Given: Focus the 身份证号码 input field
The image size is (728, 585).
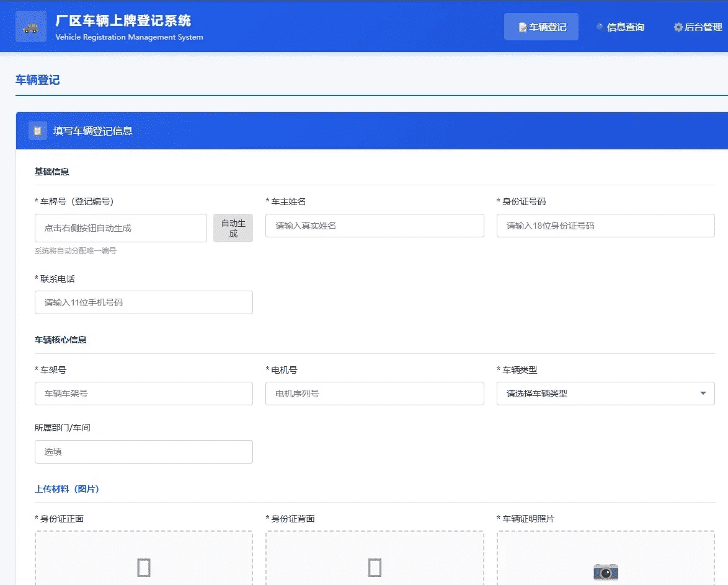Looking at the screenshot, I should (x=605, y=226).
